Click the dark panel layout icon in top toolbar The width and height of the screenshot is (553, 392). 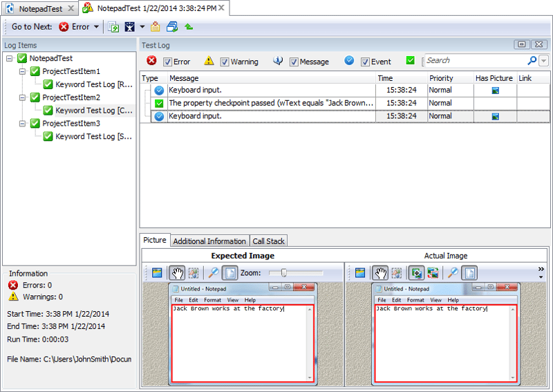pos(130,27)
